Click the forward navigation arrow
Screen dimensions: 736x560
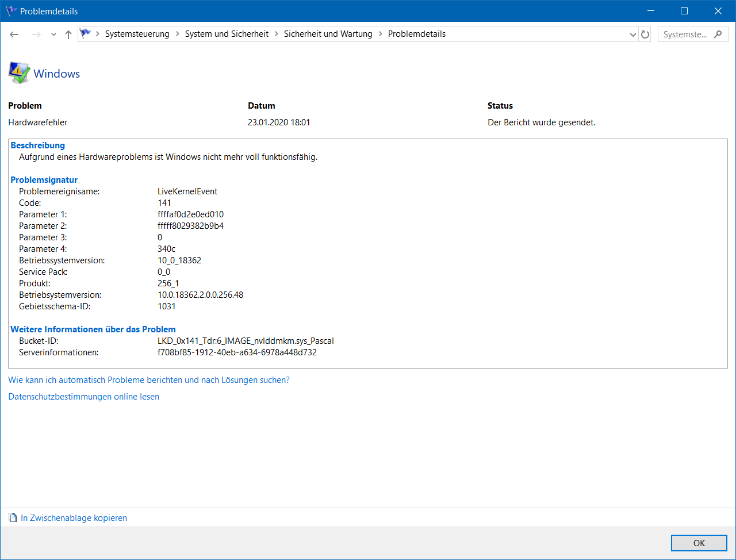[x=36, y=34]
